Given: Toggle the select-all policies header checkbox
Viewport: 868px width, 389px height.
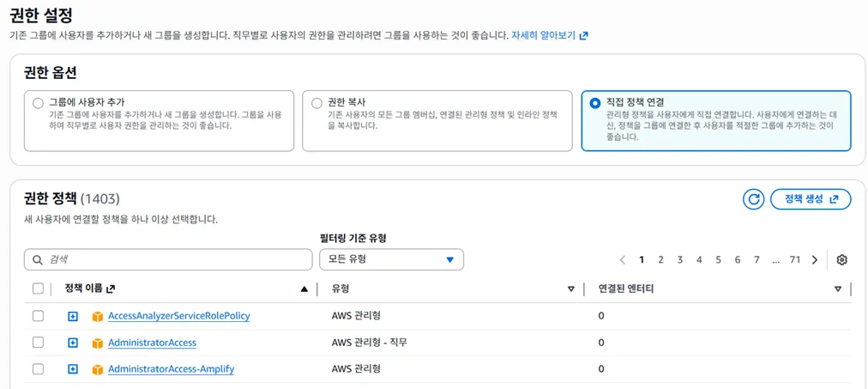Looking at the screenshot, I should click(38, 289).
